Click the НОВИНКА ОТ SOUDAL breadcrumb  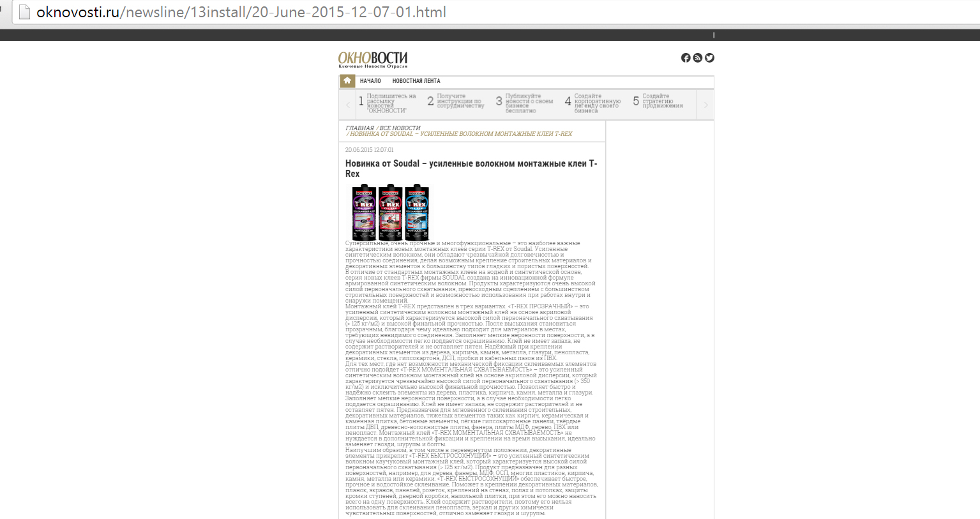(x=461, y=134)
